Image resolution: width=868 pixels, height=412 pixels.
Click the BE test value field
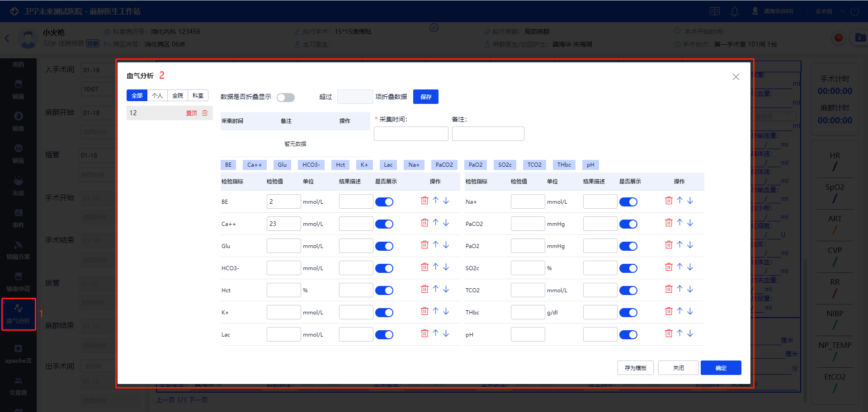(284, 201)
